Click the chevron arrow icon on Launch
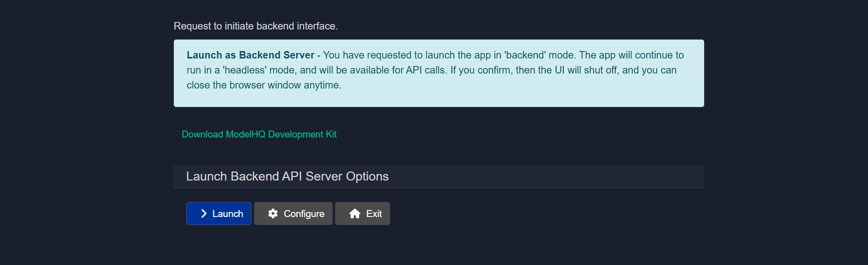The height and width of the screenshot is (265, 868). [x=204, y=213]
